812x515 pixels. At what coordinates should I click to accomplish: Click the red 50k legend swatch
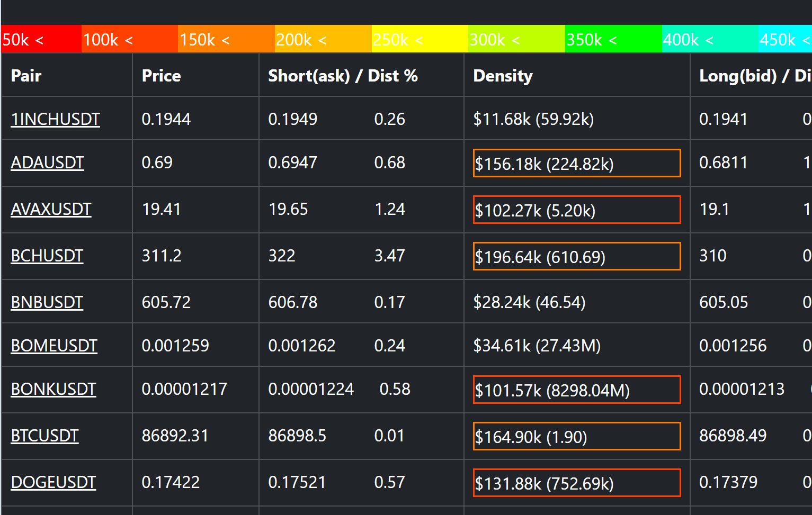click(x=41, y=39)
